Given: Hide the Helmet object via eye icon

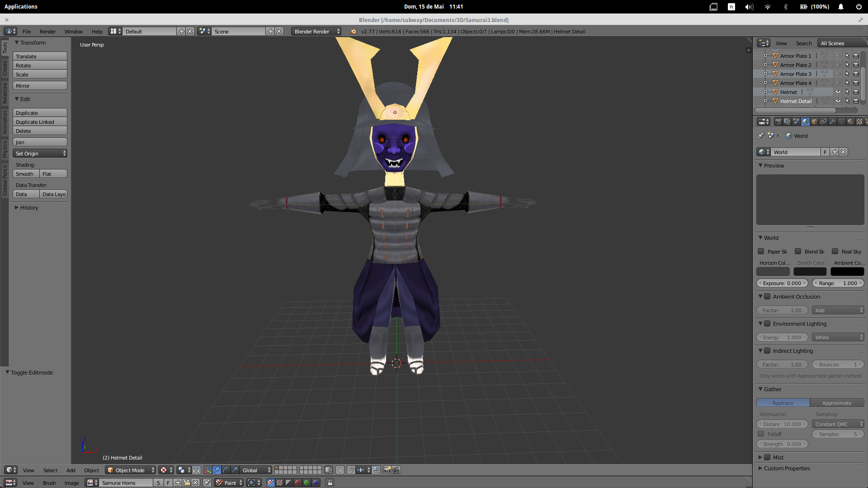Looking at the screenshot, I should point(838,92).
